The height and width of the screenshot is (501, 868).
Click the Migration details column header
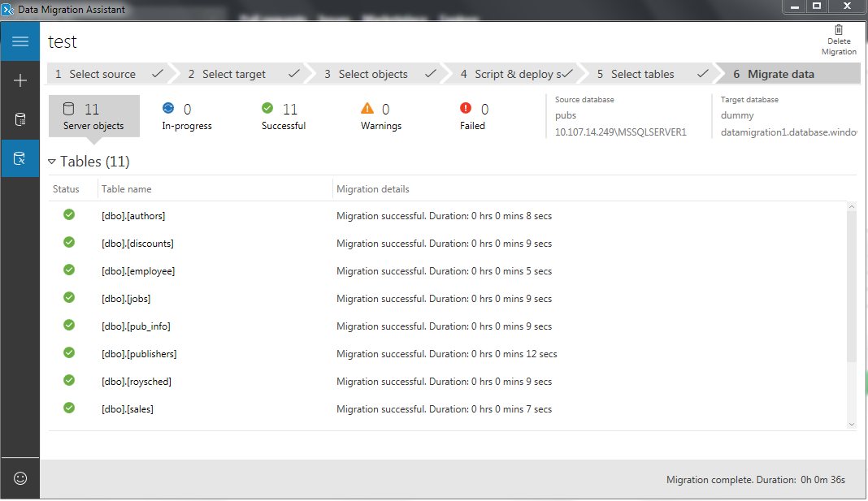(372, 189)
